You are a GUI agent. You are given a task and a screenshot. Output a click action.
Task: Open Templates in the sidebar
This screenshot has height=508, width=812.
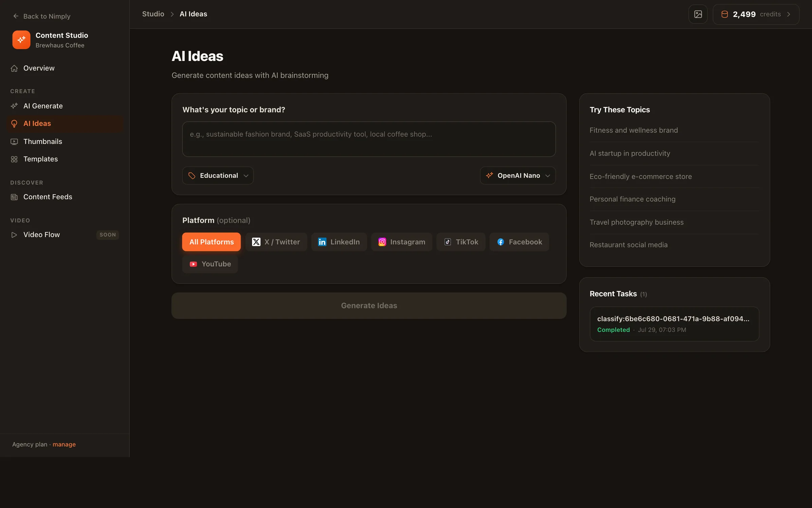(x=65, y=159)
